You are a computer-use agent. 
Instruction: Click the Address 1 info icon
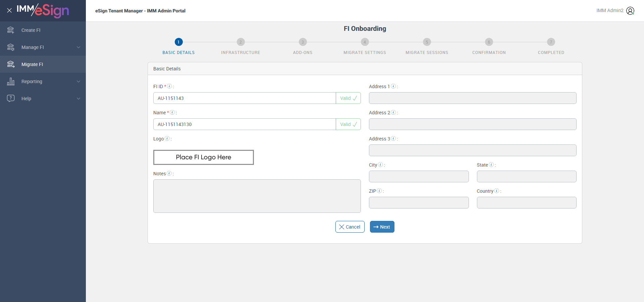[393, 86]
